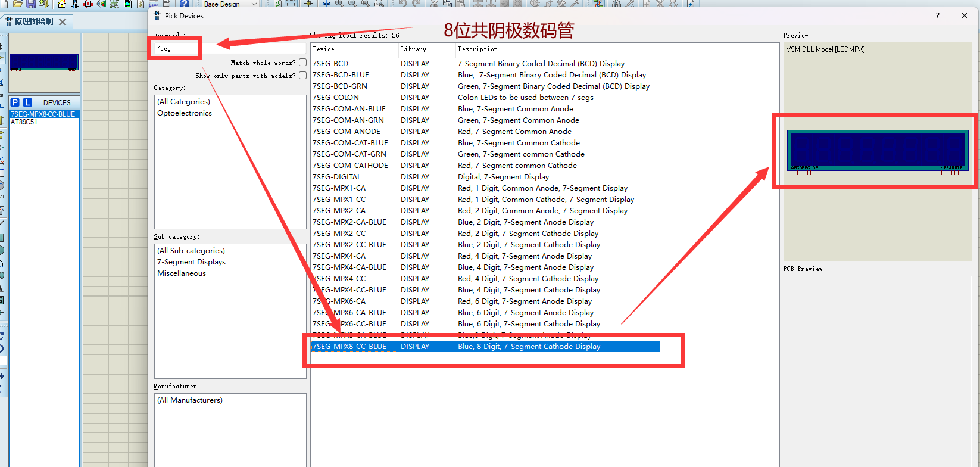
Task: Select (All Sub-categories) entry
Action: pyautogui.click(x=191, y=251)
